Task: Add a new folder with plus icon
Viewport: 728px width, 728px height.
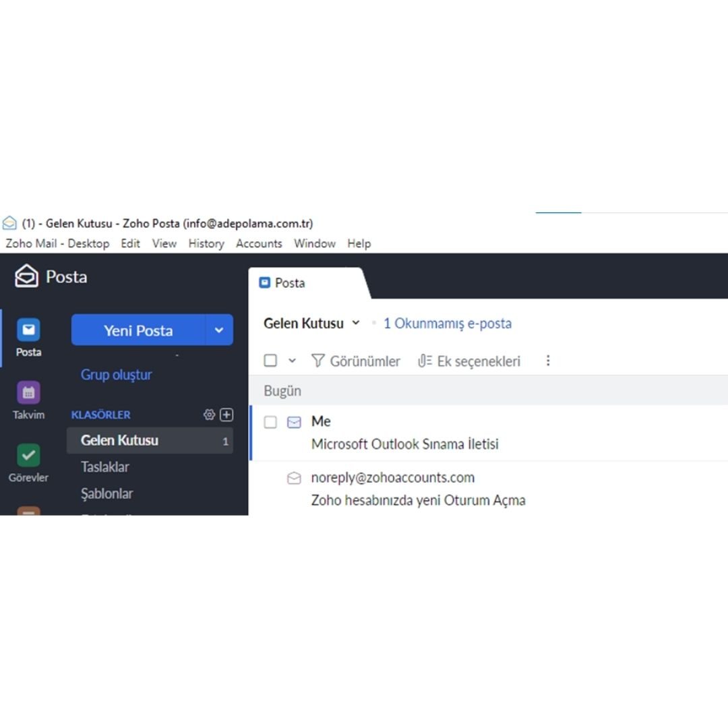Action: [226, 415]
